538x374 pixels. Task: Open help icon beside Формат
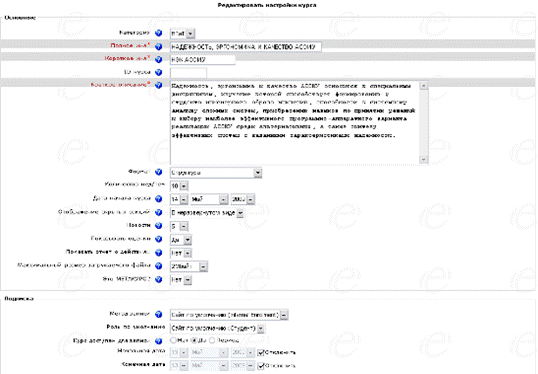coord(159,172)
